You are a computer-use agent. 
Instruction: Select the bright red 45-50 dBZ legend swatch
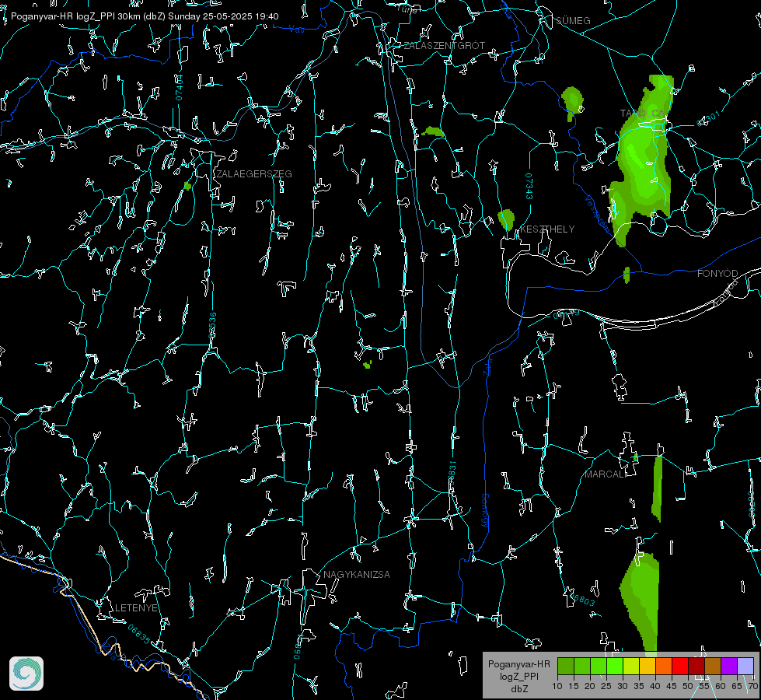pos(680,666)
